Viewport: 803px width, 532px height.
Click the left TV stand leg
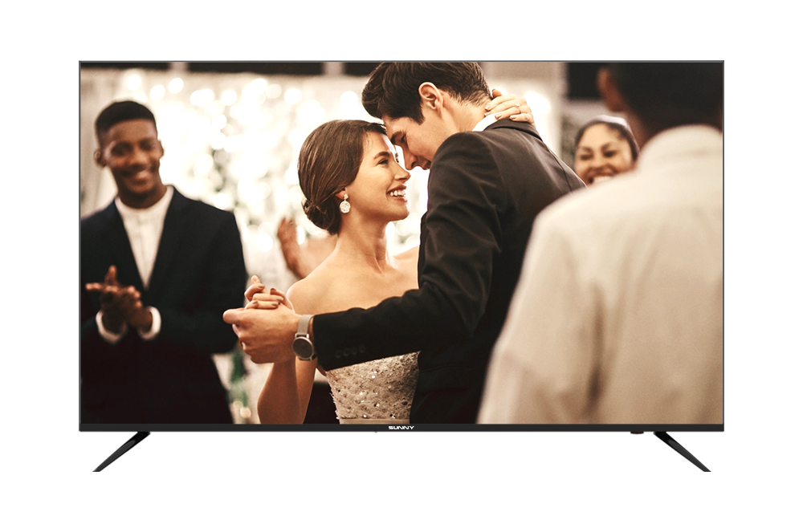pos(122,451)
